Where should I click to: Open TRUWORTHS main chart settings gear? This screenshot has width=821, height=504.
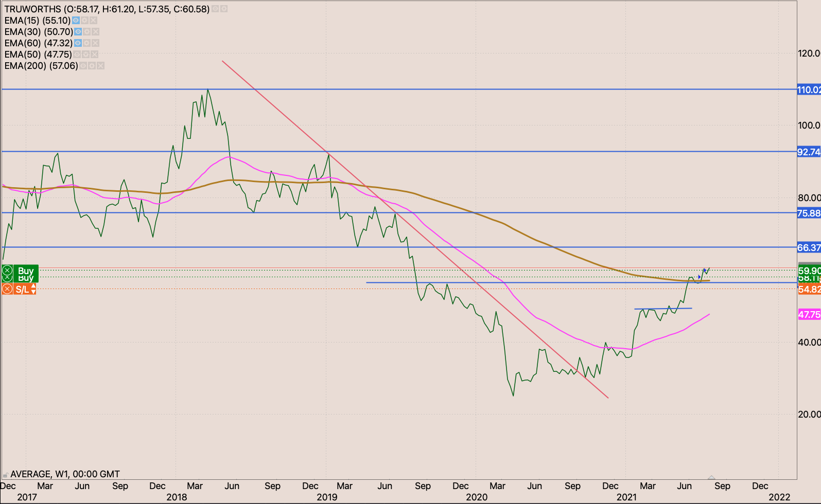pos(224,9)
